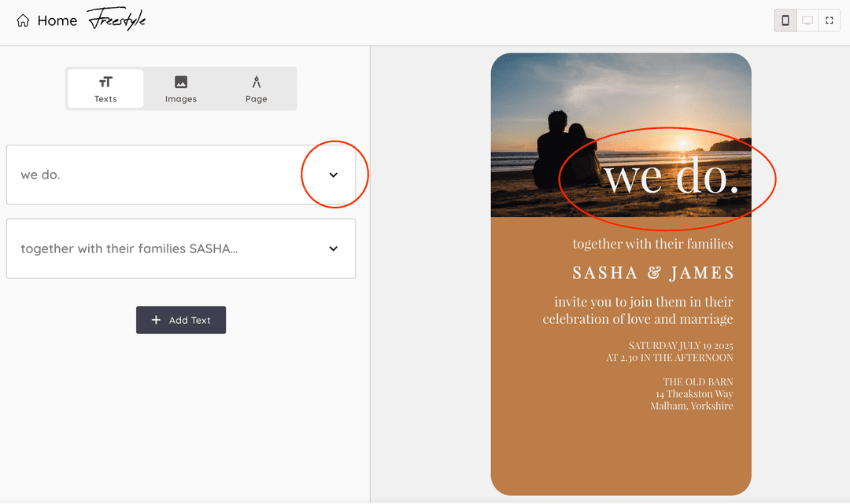This screenshot has width=850, height=504.
Task: Click "SATURDAY JULY 19 2025" on the card
Action: pos(681,345)
